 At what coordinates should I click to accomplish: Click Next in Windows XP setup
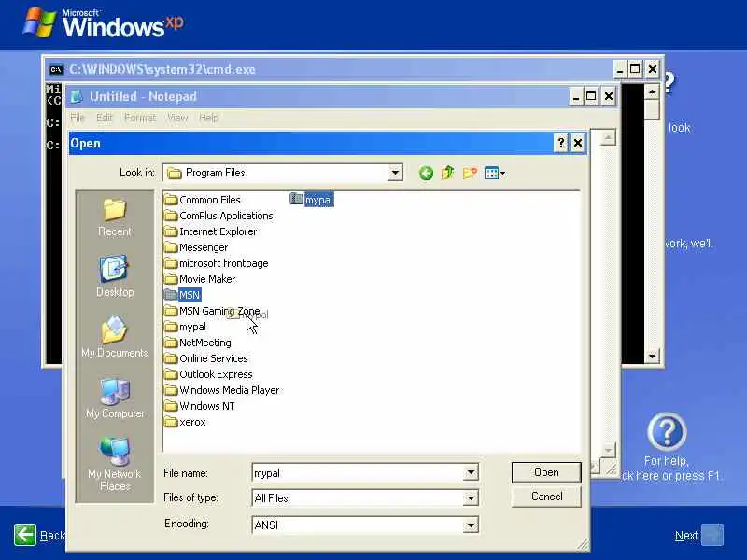point(698,535)
